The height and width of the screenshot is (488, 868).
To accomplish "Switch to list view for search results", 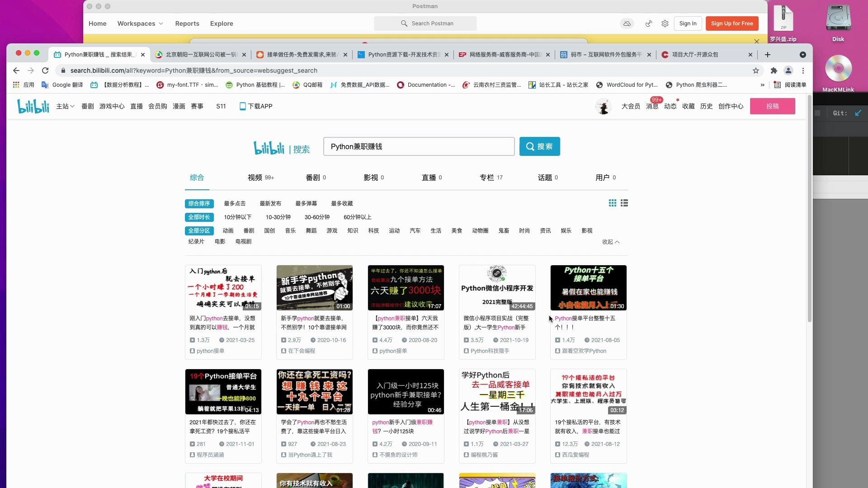I will (624, 203).
